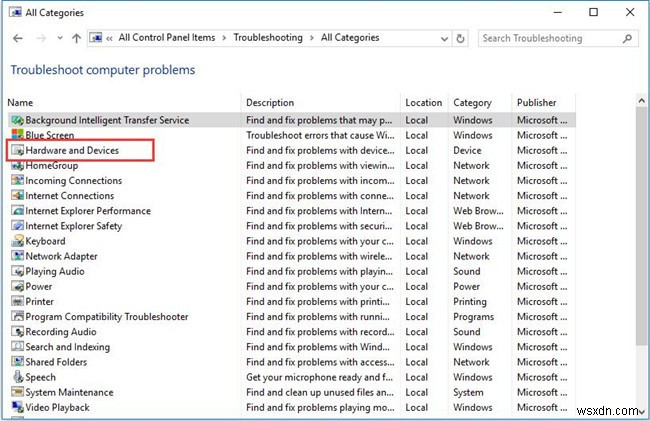Click the scrollbar up arrow
This screenshot has height=421, width=650.
coord(641,100)
